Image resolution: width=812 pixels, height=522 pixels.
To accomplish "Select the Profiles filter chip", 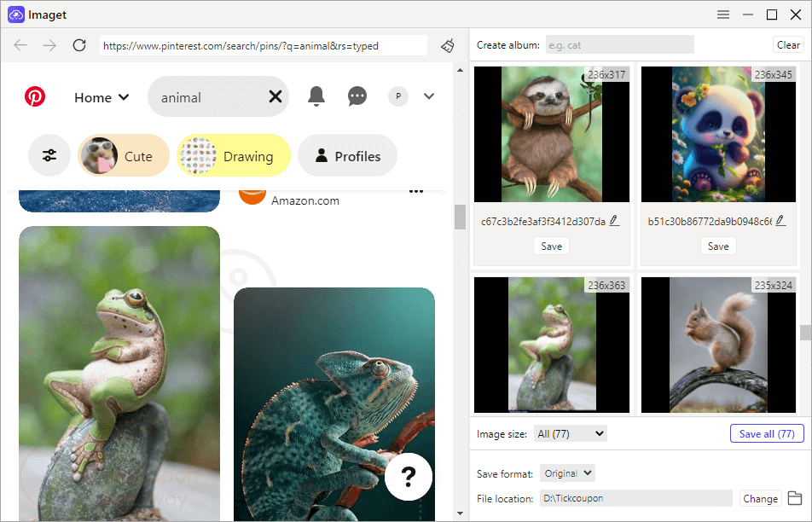I will point(347,155).
